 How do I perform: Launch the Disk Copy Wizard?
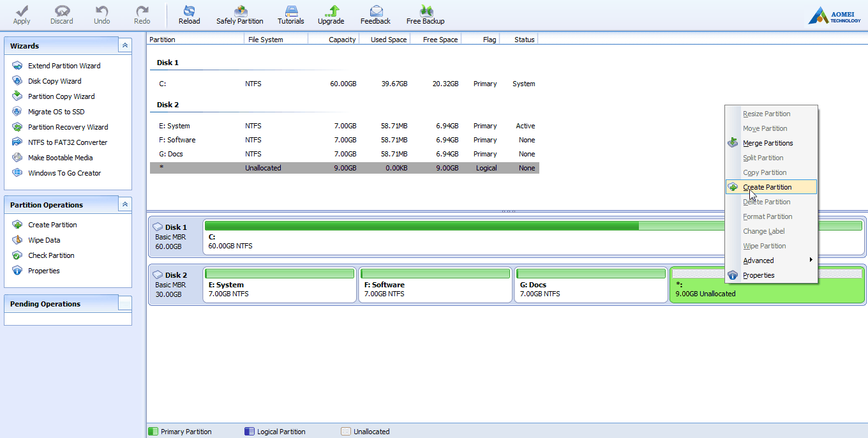pos(47,81)
